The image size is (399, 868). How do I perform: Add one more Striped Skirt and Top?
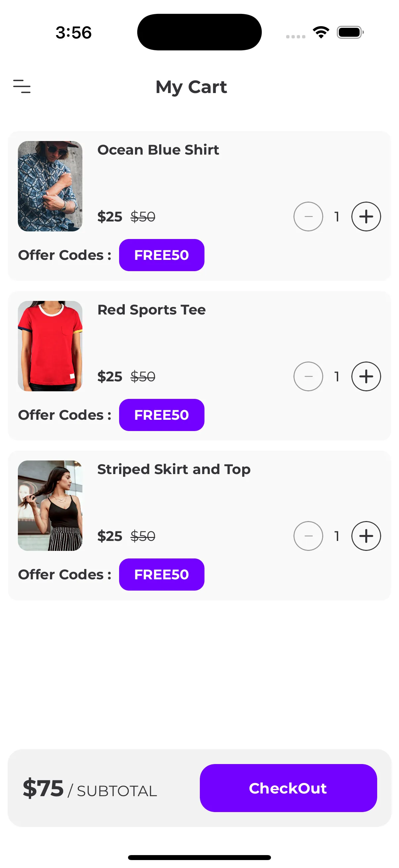tap(366, 536)
